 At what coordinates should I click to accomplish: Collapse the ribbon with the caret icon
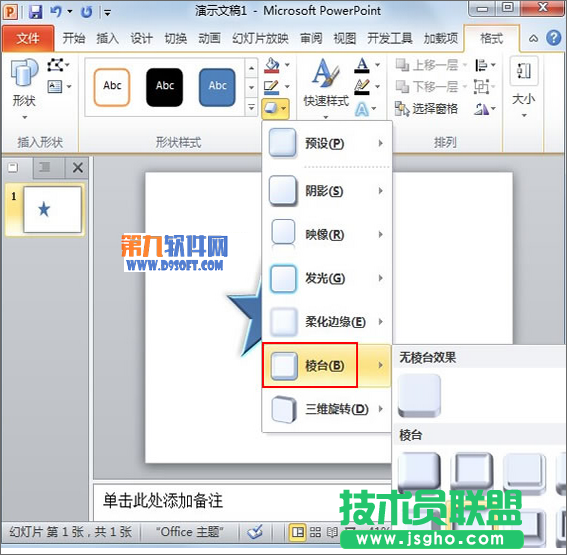[533, 38]
